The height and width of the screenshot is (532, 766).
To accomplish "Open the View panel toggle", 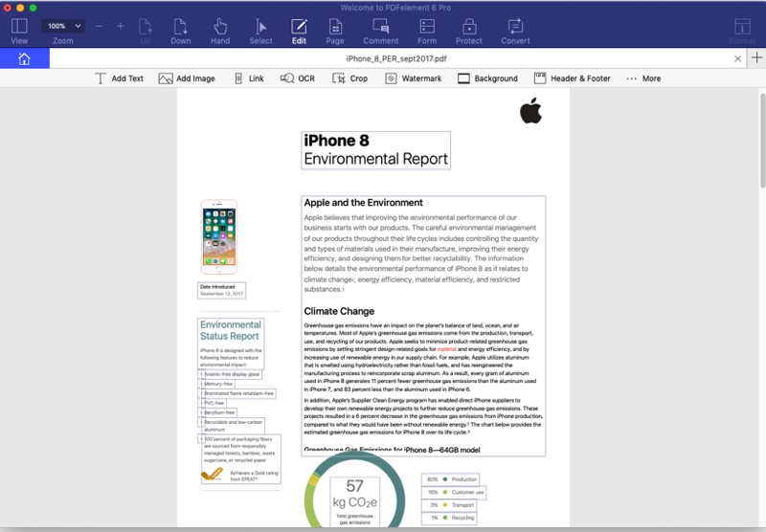I will (x=19, y=32).
